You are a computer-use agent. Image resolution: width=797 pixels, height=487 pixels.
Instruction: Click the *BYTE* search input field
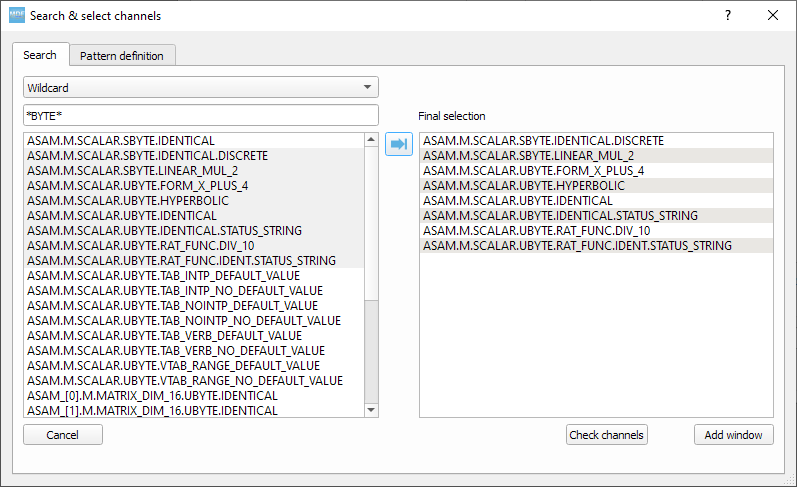(201, 115)
